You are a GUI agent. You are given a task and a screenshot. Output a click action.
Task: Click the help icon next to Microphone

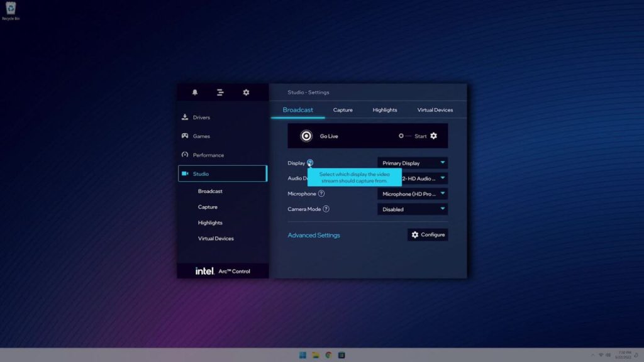(x=321, y=194)
